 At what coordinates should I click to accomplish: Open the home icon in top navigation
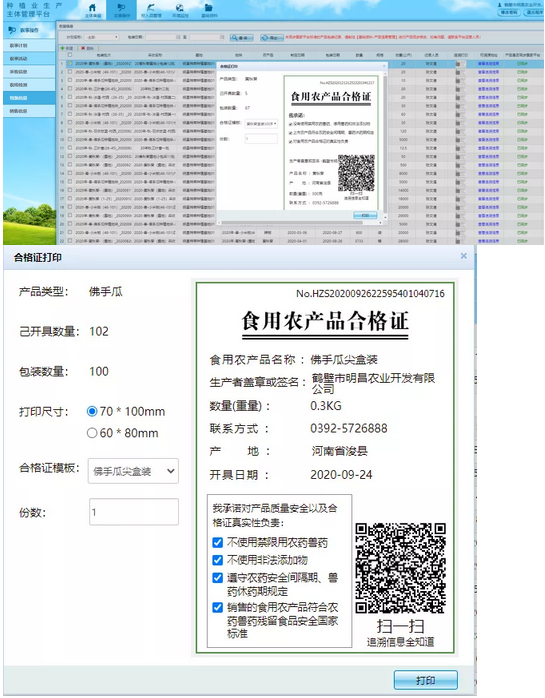click(93, 8)
